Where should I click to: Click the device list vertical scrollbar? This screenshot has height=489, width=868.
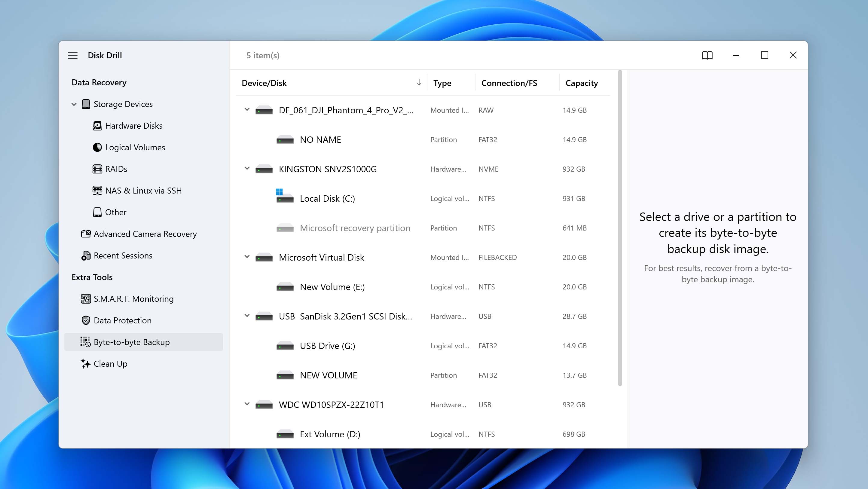coord(620,228)
